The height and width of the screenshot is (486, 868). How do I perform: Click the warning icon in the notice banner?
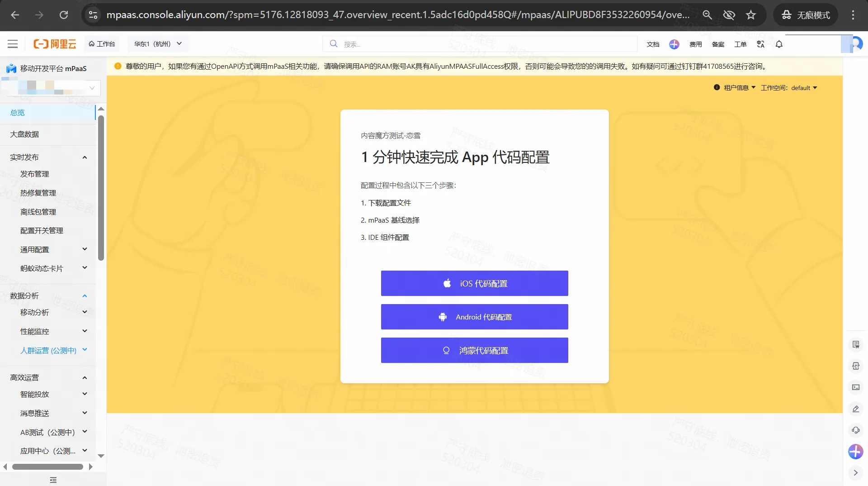click(x=118, y=66)
